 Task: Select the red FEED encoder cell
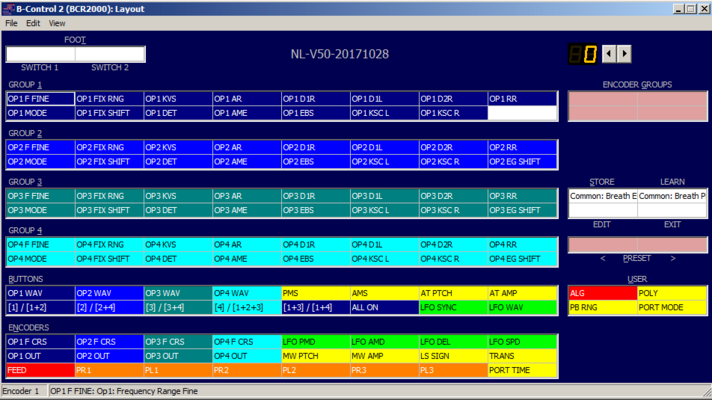(x=40, y=370)
